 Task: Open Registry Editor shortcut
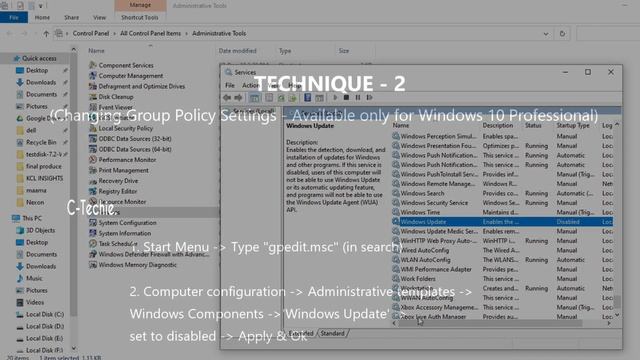[x=113, y=191]
